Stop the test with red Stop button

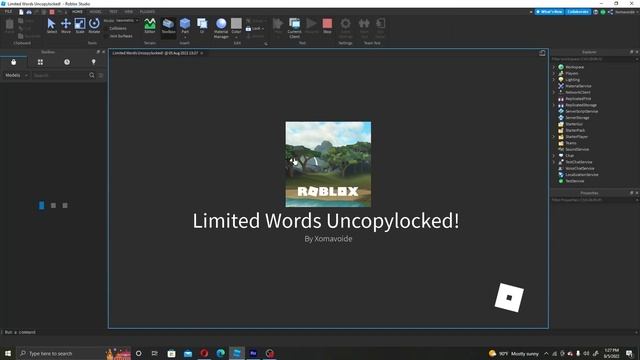327,26
